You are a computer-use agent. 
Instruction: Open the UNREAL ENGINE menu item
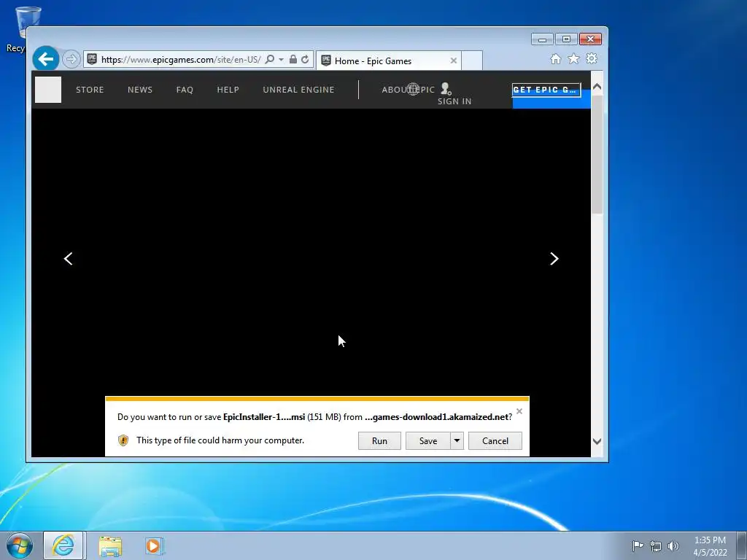tap(298, 90)
